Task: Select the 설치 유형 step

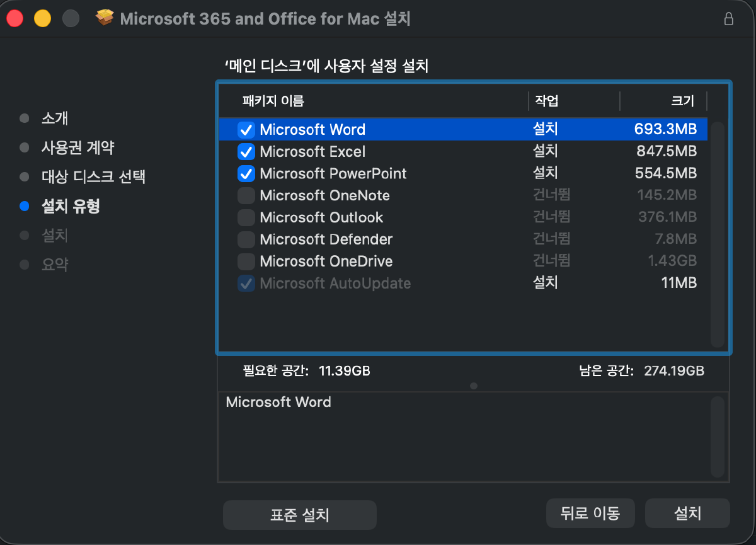Action: click(x=71, y=206)
